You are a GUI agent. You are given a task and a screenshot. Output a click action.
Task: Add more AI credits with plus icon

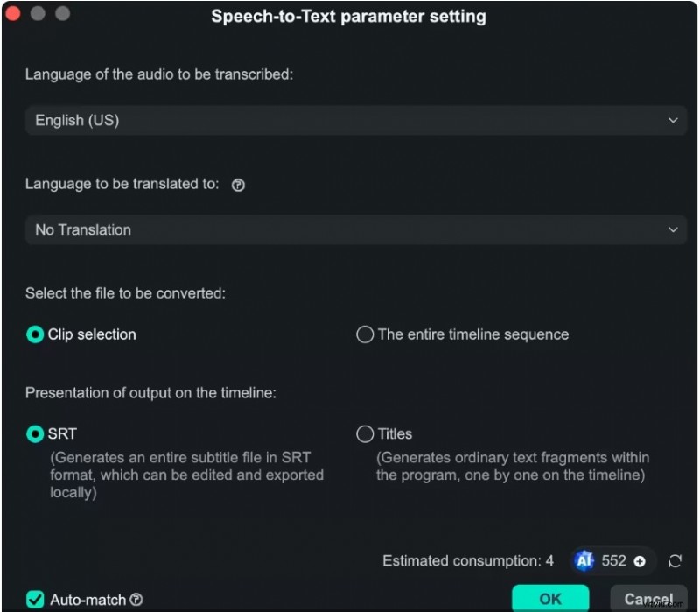[640, 561]
